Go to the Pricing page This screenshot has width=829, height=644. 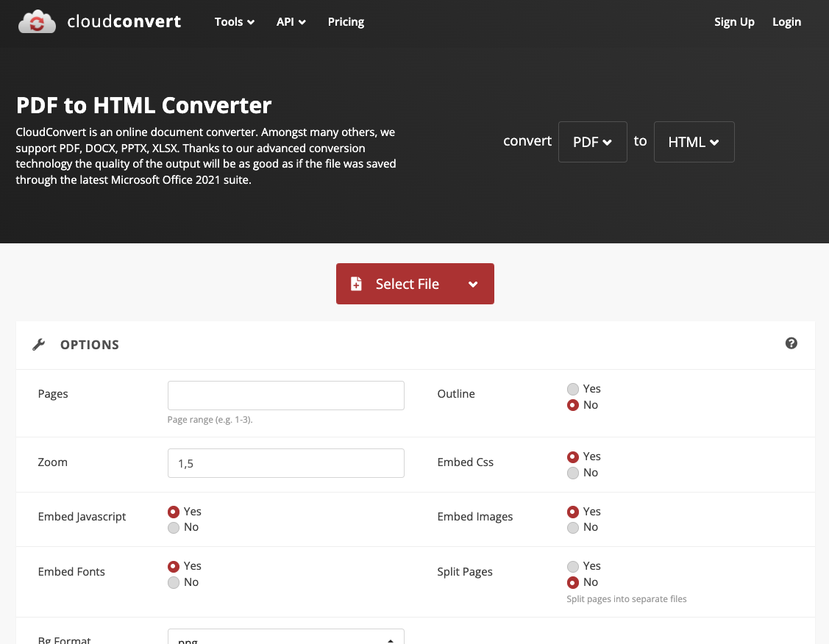coord(346,21)
